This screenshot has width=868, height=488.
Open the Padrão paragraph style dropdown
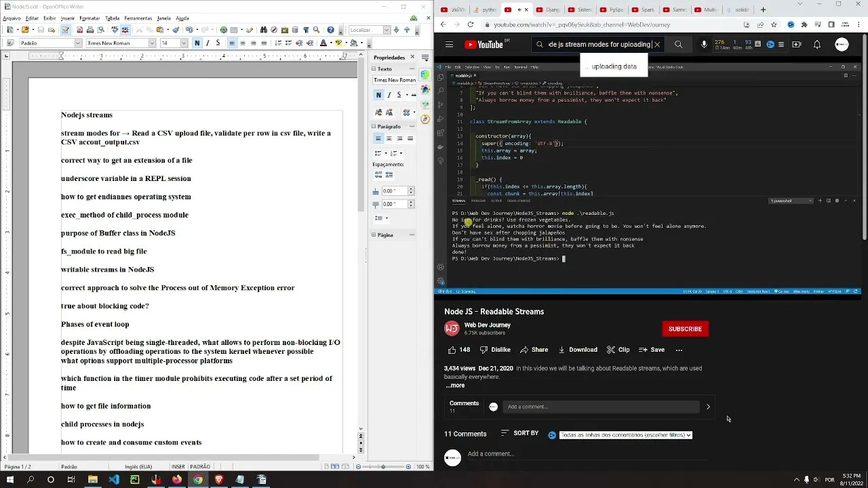click(77, 43)
